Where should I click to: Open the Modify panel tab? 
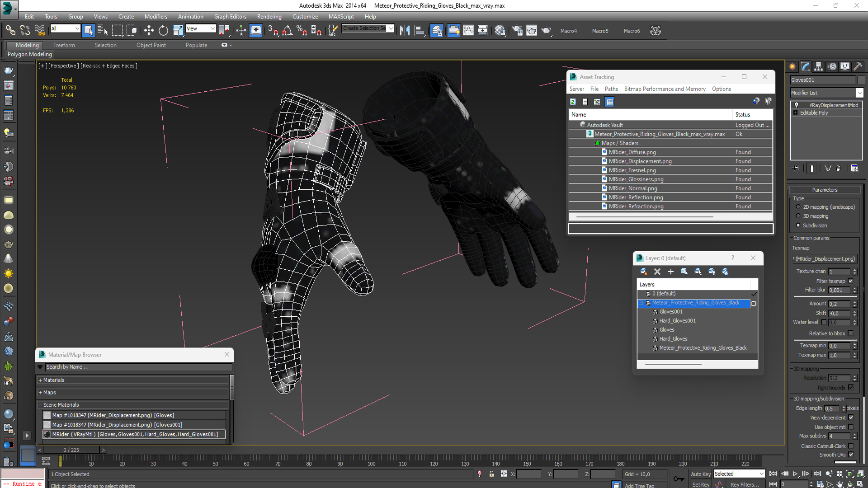[806, 66]
